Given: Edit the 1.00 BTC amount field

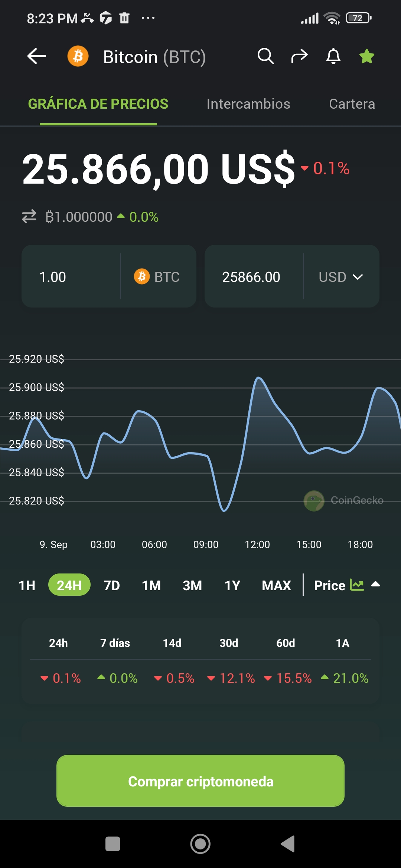Looking at the screenshot, I should pos(71,277).
